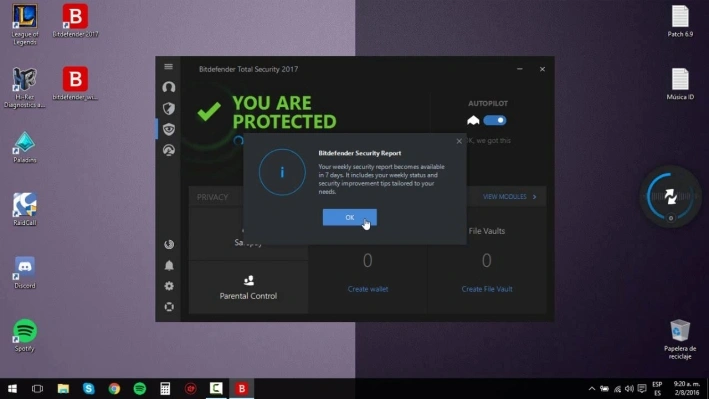The width and height of the screenshot is (709, 399).
Task: Close the Bitdefender Total Security window
Action: click(x=542, y=69)
